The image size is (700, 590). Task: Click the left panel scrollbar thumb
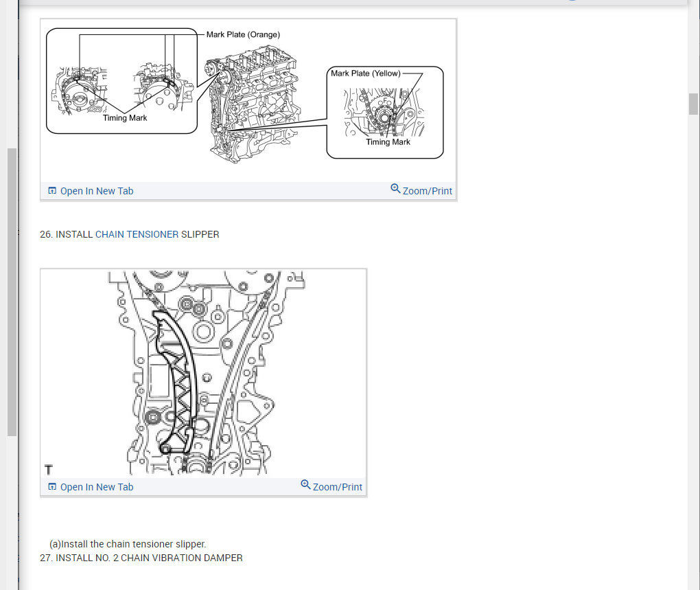click(x=12, y=292)
